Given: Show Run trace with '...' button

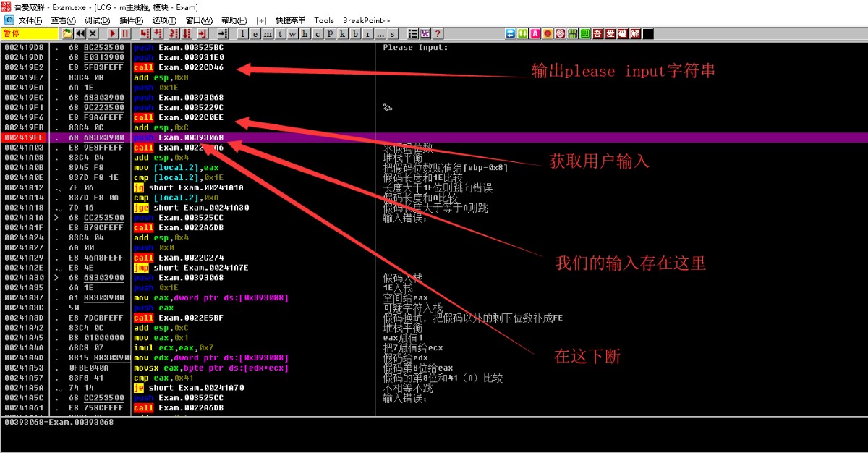Looking at the screenshot, I should click(x=380, y=33).
